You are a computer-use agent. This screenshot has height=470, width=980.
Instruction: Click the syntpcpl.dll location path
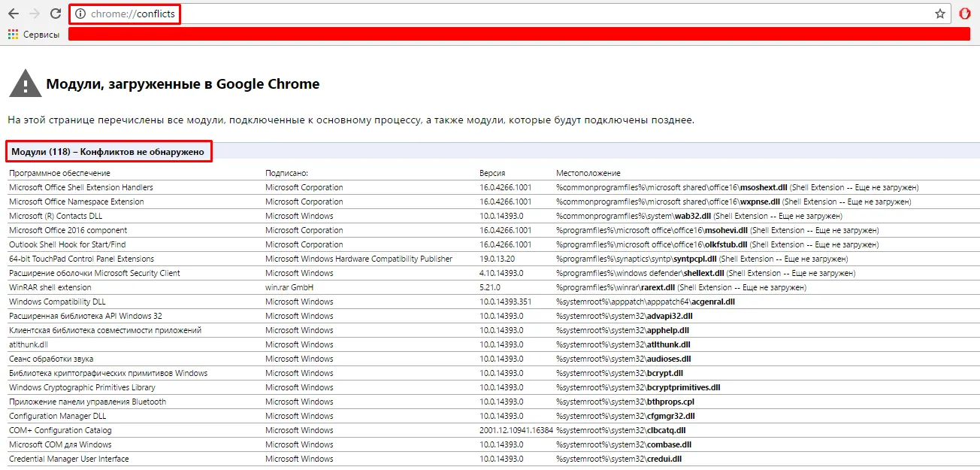click(702, 259)
